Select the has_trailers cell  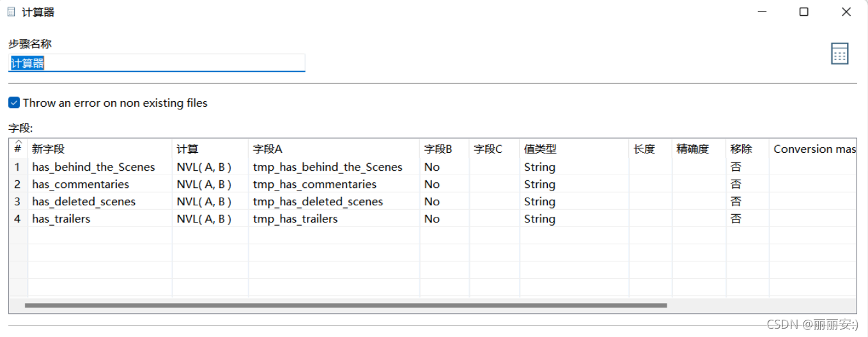(x=100, y=219)
